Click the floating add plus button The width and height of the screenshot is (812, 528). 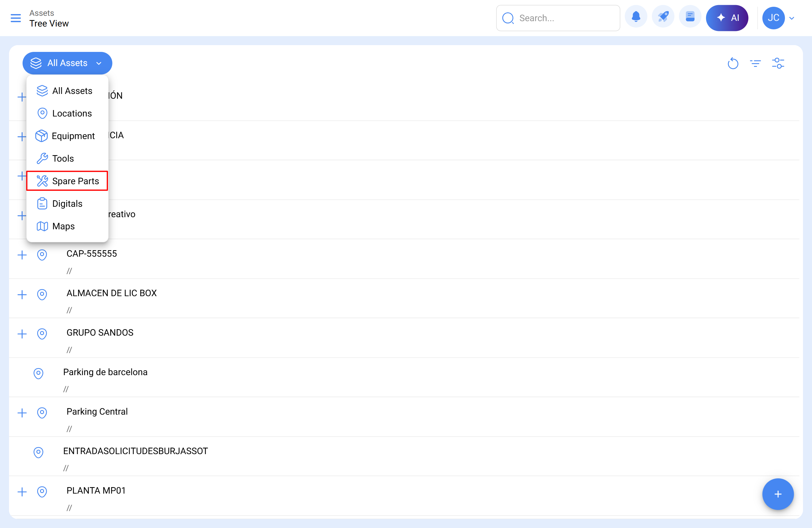[x=778, y=494]
